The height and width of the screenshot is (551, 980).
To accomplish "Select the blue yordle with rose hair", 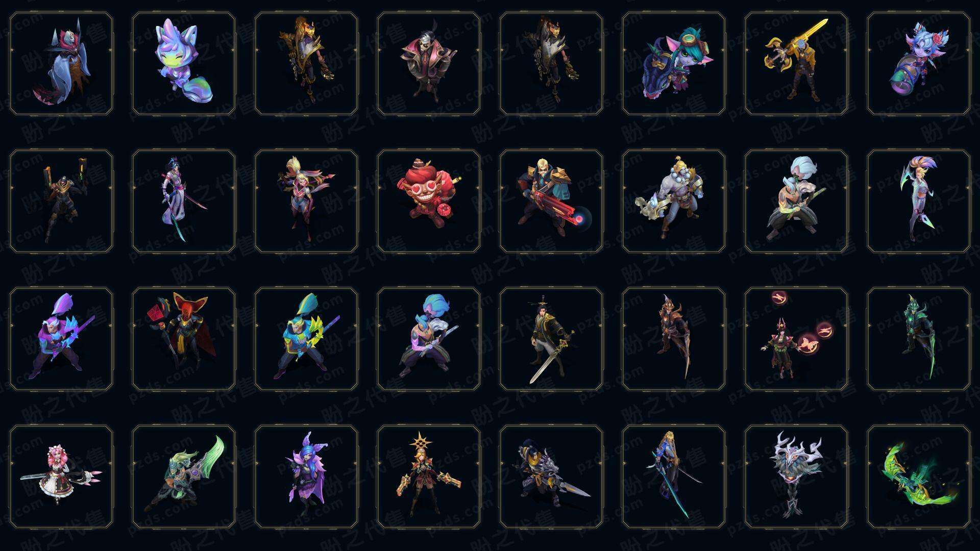I will pyautogui.click(x=919, y=64).
